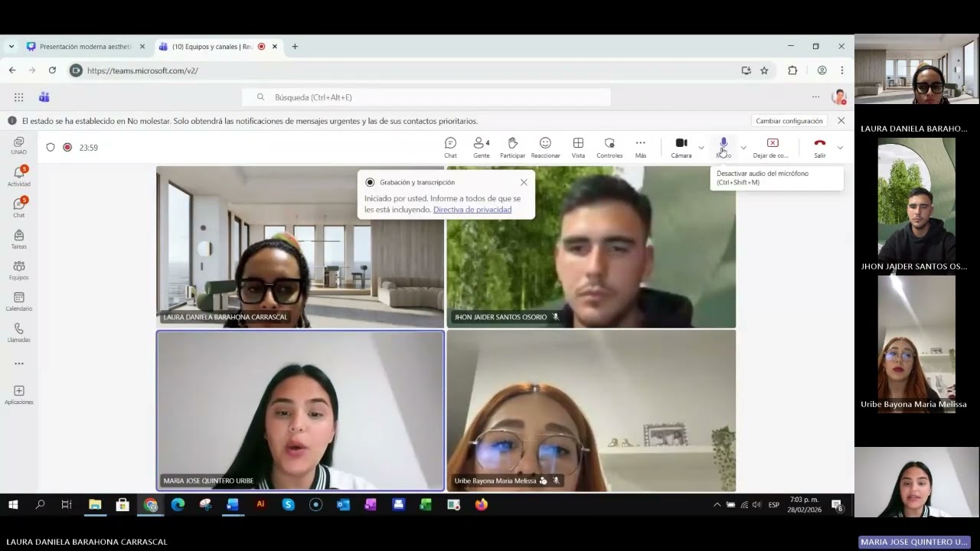Open the Más actions menu in meeting toolbar
Image resolution: width=980 pixels, height=551 pixels.
641,148
